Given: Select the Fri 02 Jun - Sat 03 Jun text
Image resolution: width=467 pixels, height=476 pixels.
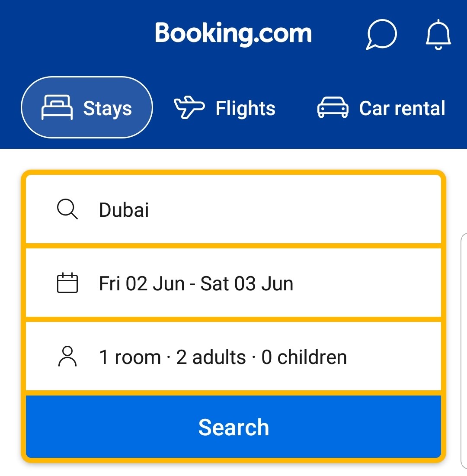Looking at the screenshot, I should click(195, 283).
